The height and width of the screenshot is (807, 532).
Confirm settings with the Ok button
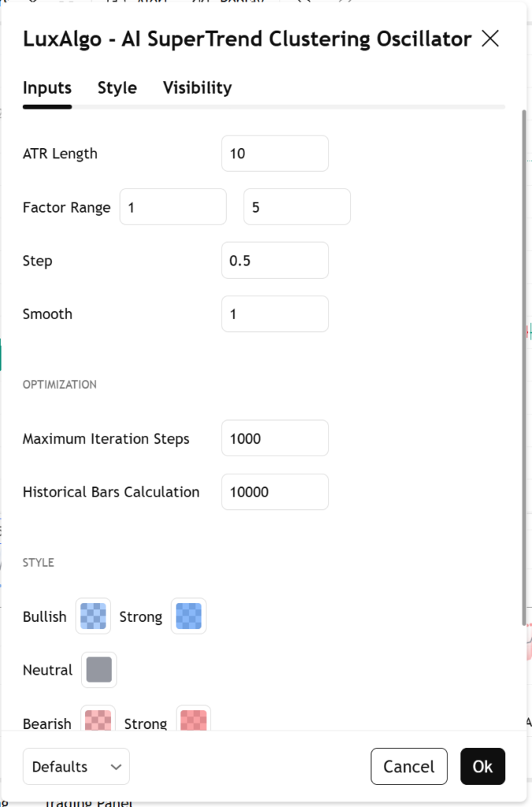[482, 766]
